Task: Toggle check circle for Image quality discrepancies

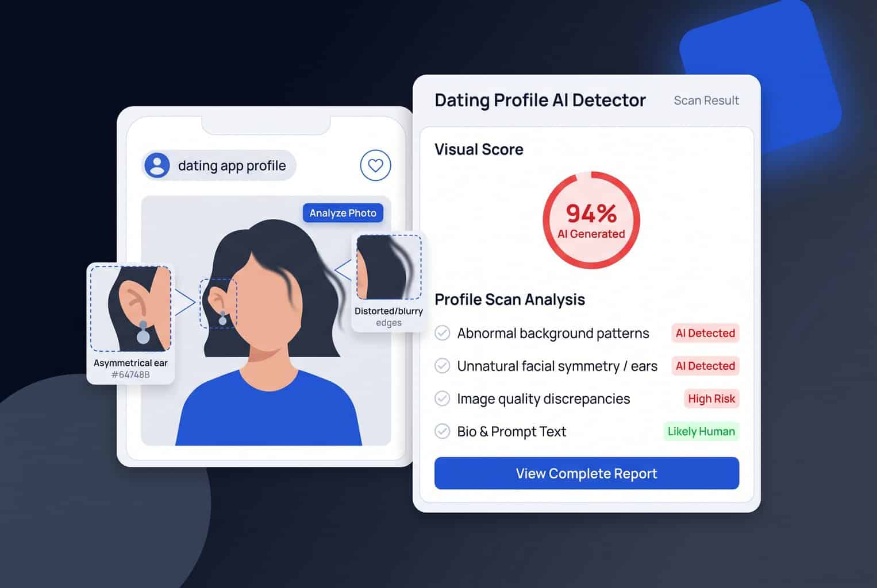Action: point(442,399)
